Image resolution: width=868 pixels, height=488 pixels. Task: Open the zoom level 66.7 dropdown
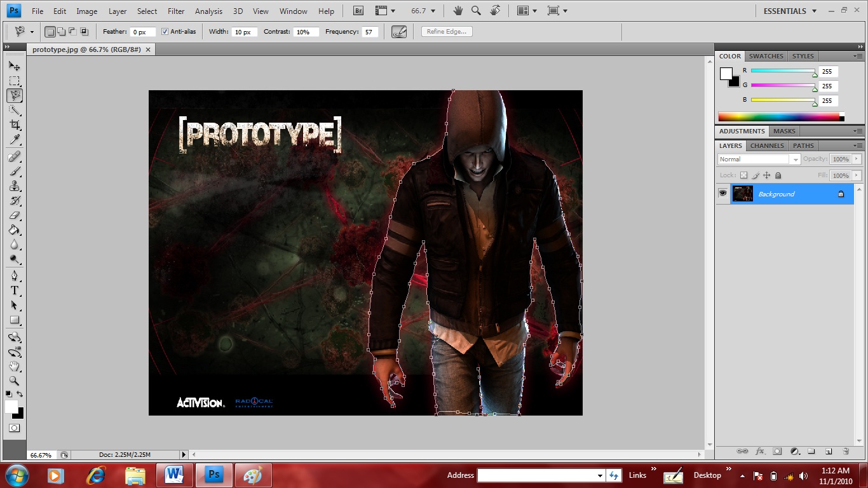423,11
